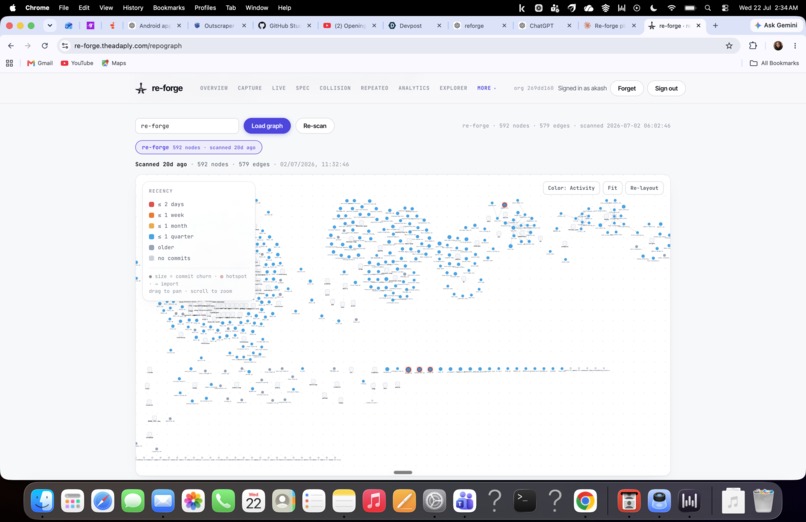Image resolution: width=806 pixels, height=522 pixels.
Task: Open System Settings from dock
Action: point(434,500)
